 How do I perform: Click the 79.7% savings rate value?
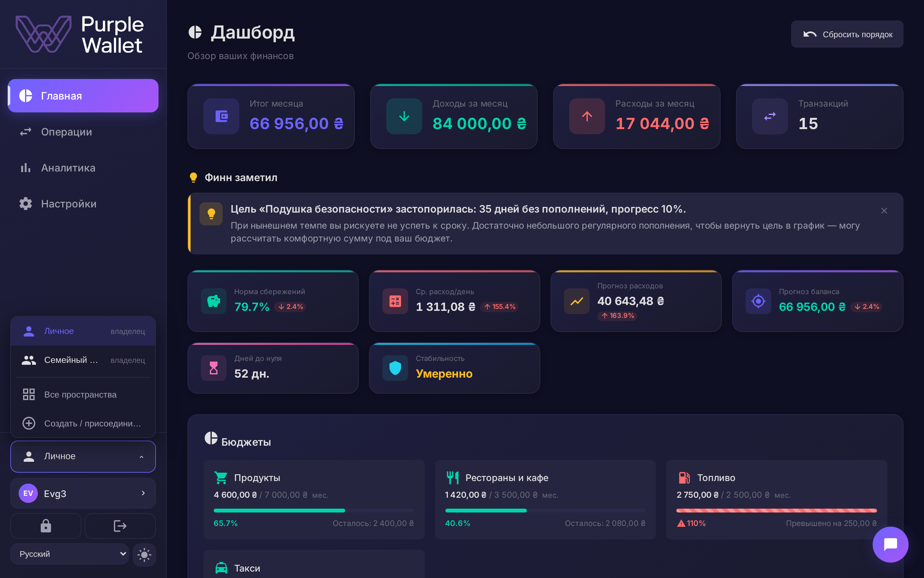click(x=252, y=307)
